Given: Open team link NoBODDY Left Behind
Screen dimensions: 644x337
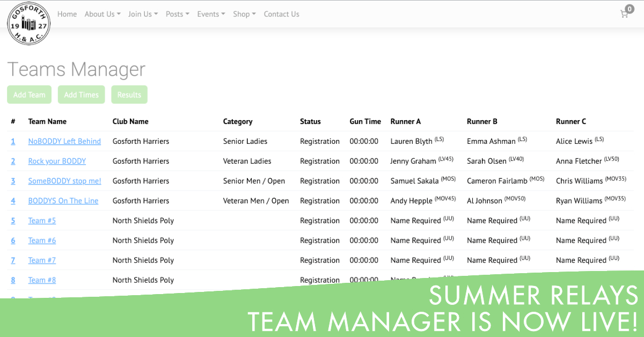Looking at the screenshot, I should point(64,141).
